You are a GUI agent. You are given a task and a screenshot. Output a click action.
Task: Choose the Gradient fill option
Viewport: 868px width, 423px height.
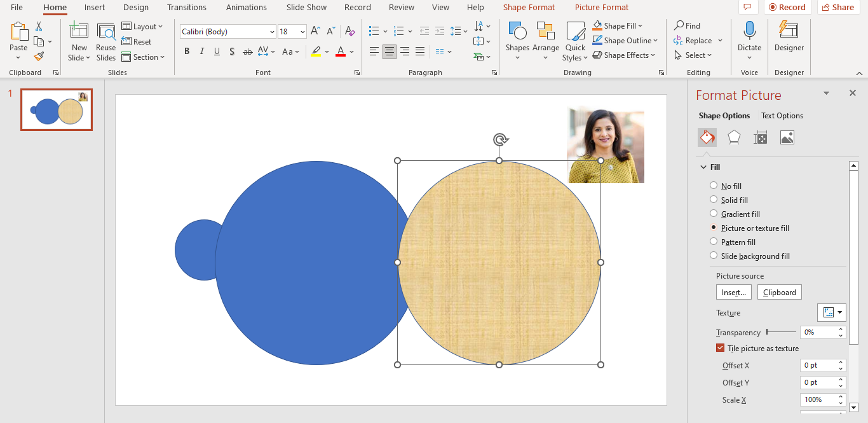pyautogui.click(x=713, y=214)
